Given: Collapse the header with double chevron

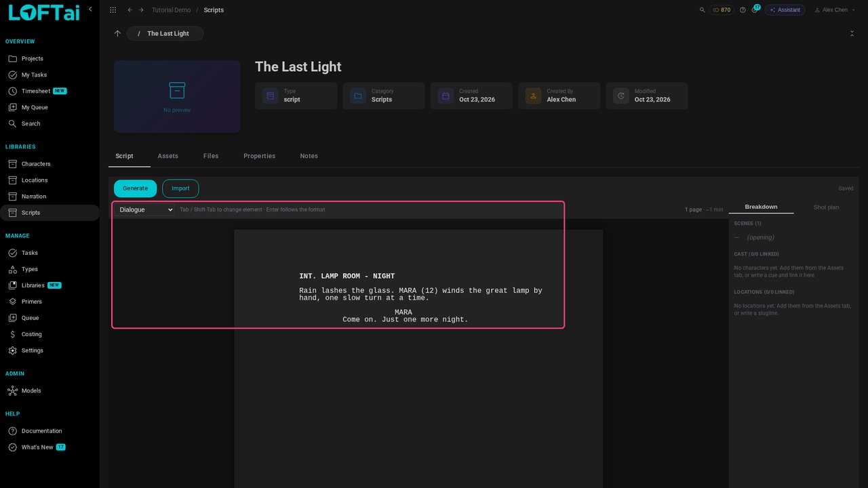Looking at the screenshot, I should (852, 33).
